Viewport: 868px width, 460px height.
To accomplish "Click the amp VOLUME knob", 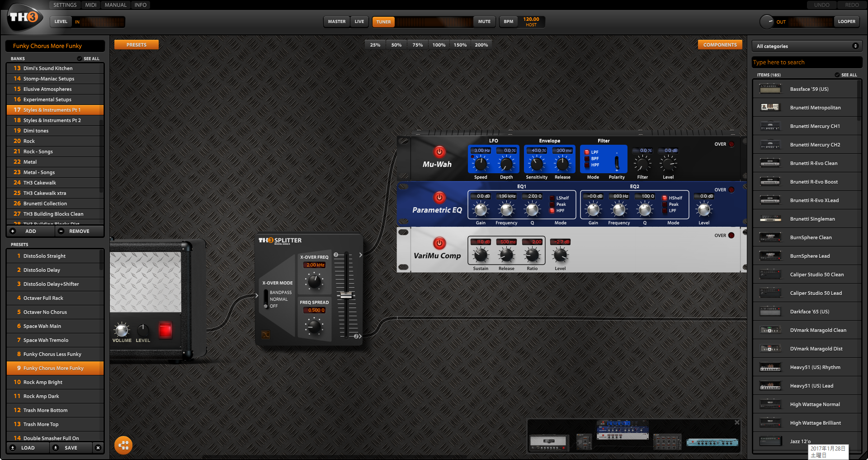I will pyautogui.click(x=122, y=330).
